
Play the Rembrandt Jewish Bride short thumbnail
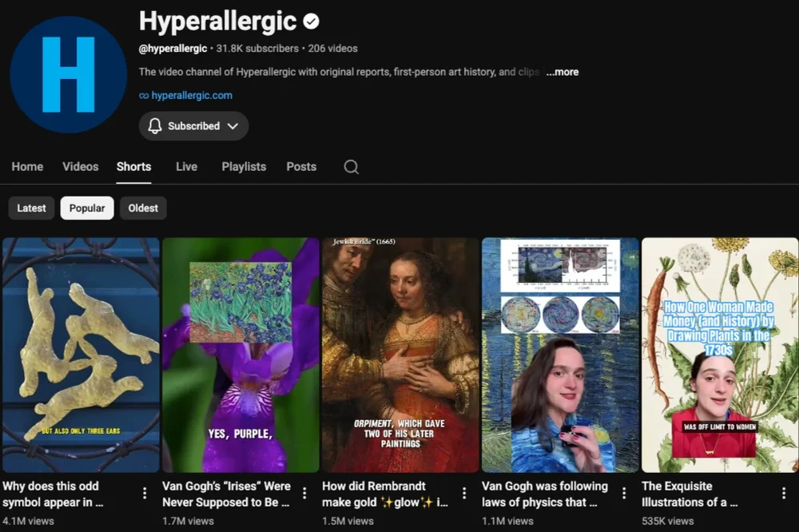[x=400, y=355]
